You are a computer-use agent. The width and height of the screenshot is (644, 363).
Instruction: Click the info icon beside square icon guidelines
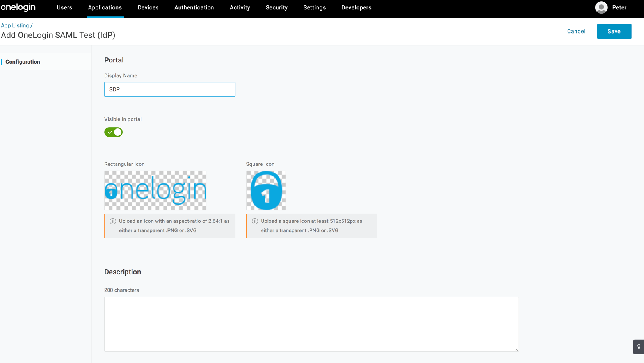[x=255, y=221]
